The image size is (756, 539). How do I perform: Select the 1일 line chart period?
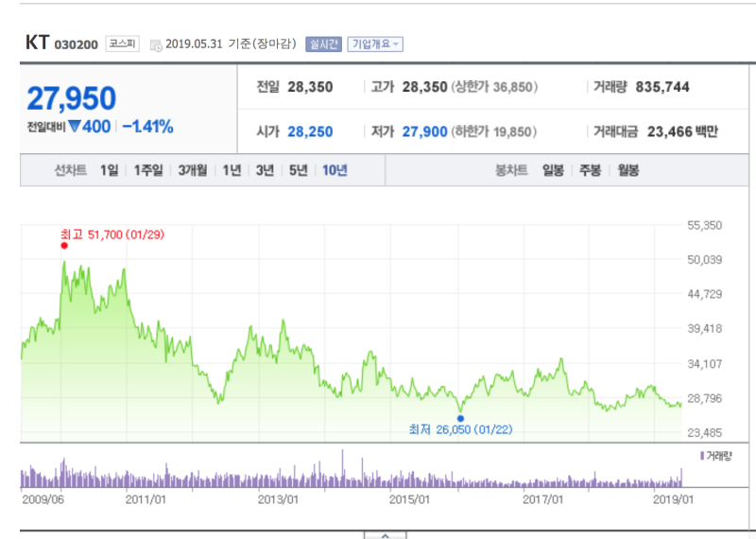click(109, 170)
